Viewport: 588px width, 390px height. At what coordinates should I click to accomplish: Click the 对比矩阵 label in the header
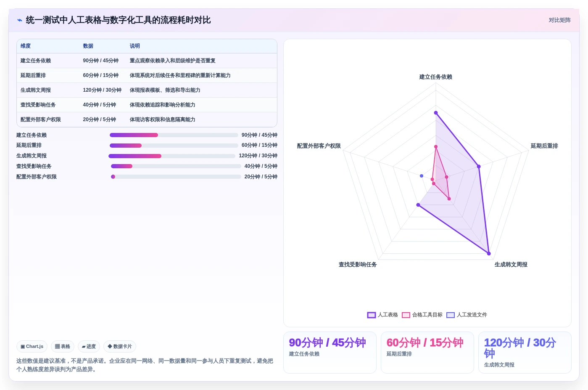[559, 20]
